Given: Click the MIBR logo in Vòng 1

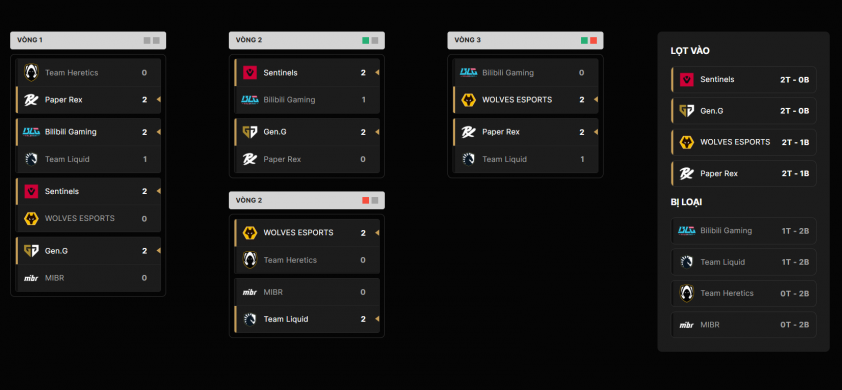Looking at the screenshot, I should (31, 278).
